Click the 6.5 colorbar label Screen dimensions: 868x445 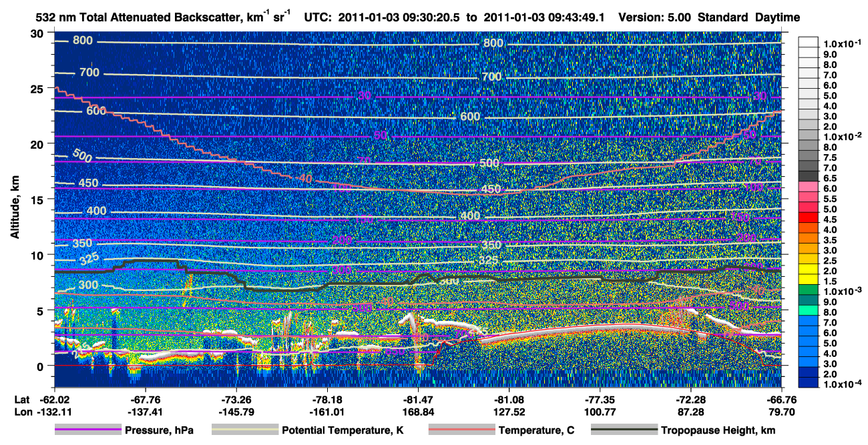829,178
